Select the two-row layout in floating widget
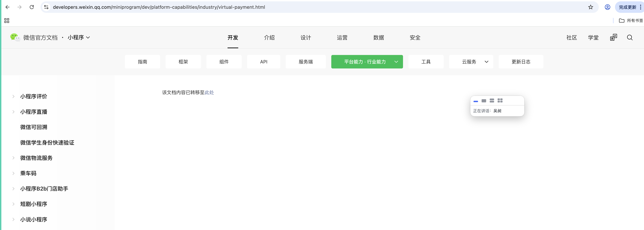The height and width of the screenshot is (230, 644). [492, 100]
